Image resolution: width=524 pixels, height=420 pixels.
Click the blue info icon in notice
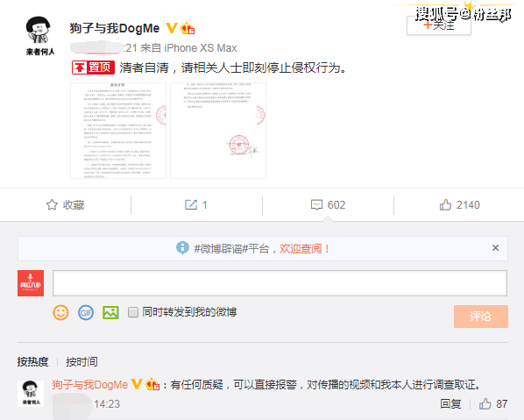182,248
